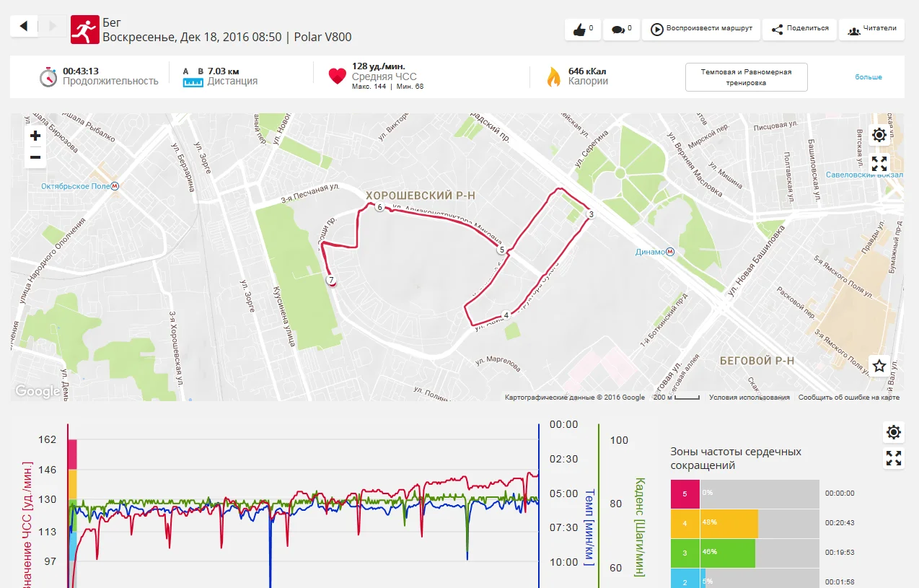Open Сообщить об ошибке на карте link
The height and width of the screenshot is (588, 919).
[848, 398]
